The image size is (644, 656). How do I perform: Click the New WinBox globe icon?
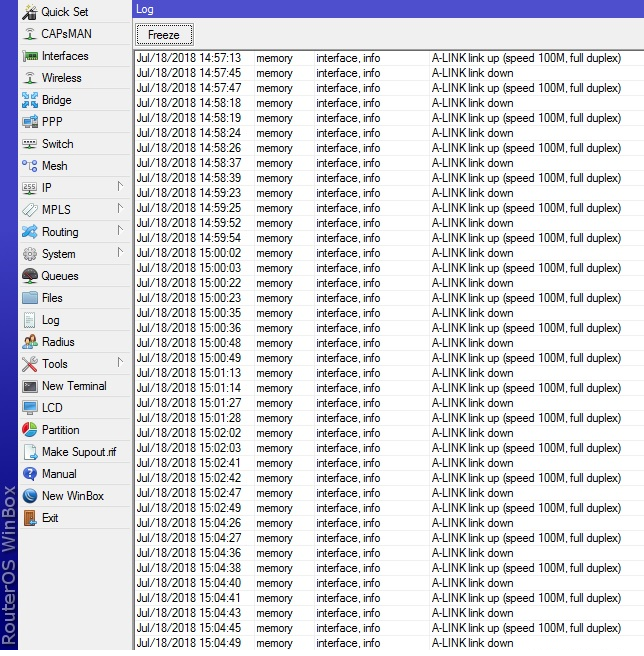tap(30, 496)
